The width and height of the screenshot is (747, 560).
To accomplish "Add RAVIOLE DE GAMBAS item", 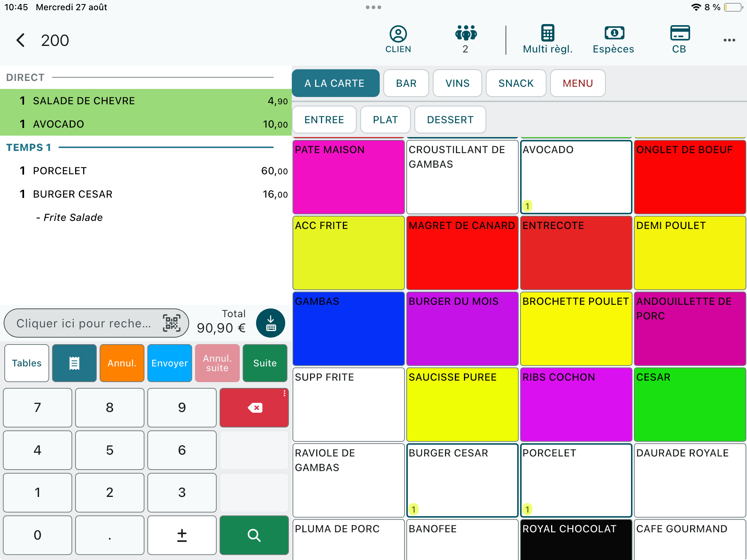I will (x=349, y=481).
